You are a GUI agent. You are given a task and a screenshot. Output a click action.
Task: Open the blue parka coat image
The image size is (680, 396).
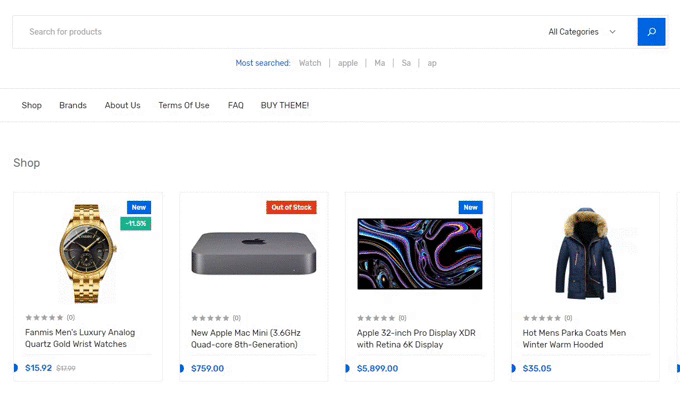(585, 254)
